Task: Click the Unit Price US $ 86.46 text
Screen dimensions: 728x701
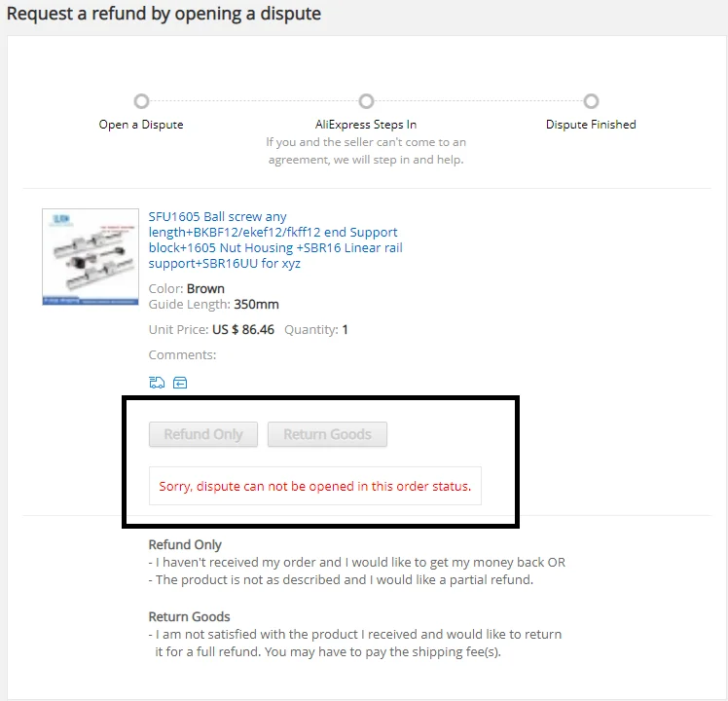Action: coord(211,329)
